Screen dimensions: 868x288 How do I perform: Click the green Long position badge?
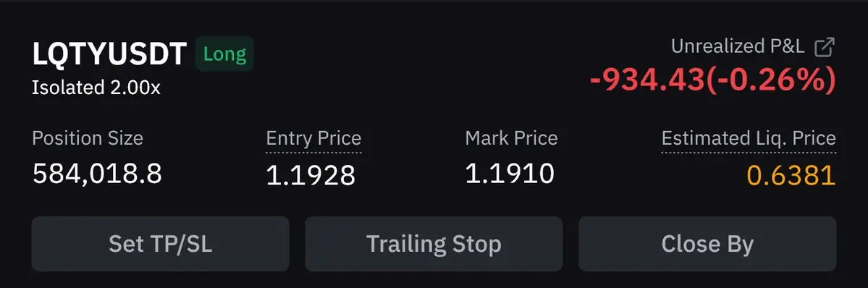[224, 54]
